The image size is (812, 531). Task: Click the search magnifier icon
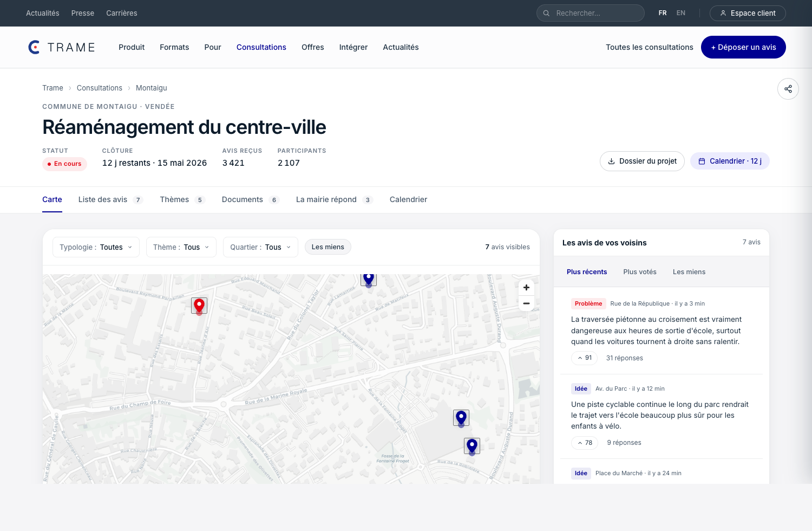pyautogui.click(x=547, y=13)
